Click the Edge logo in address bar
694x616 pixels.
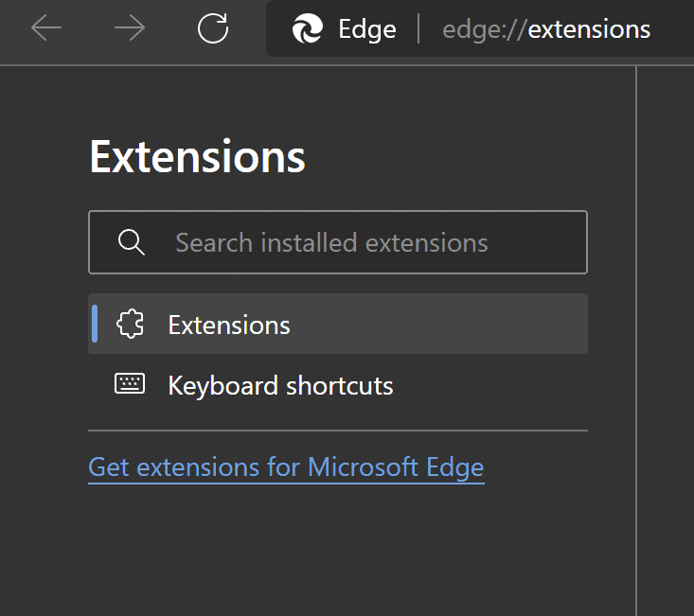(308, 29)
